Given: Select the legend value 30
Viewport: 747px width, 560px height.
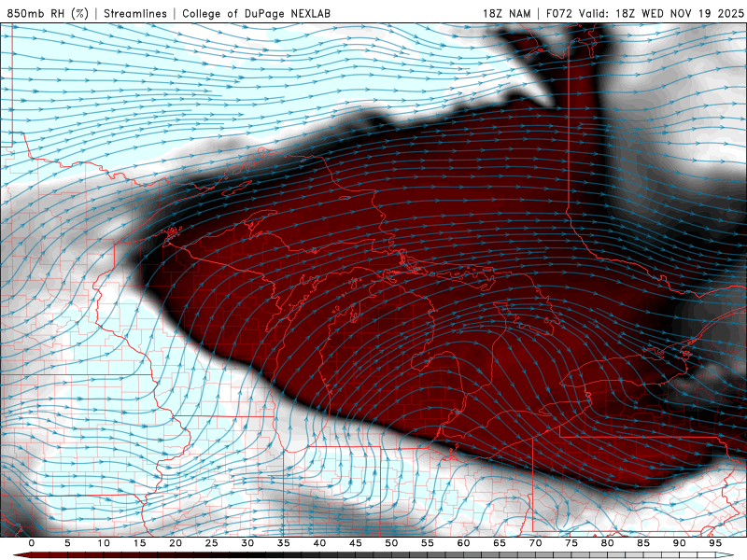Looking at the screenshot, I should [247, 543].
